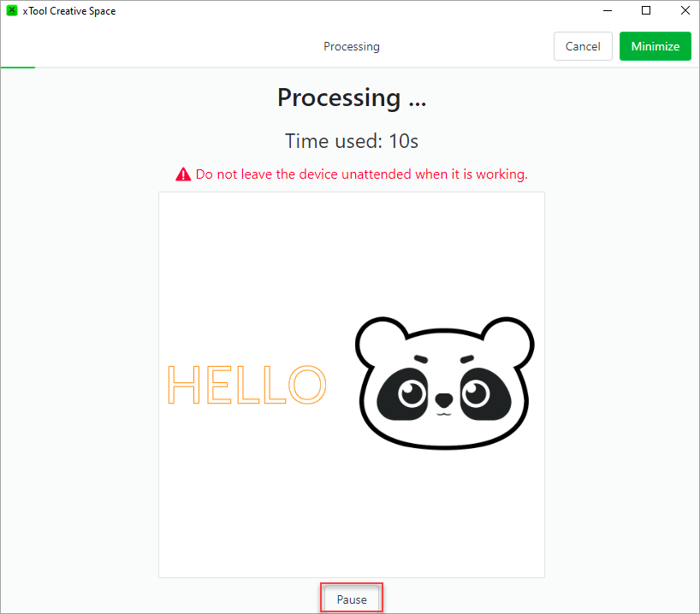Click the "Processing ..." heading
This screenshot has height=614, width=700.
(x=351, y=97)
